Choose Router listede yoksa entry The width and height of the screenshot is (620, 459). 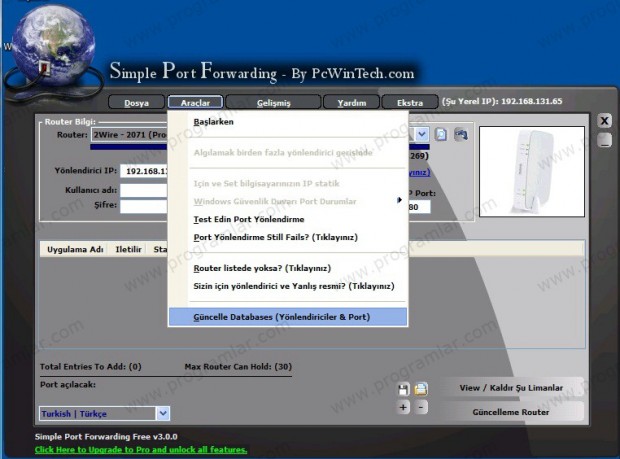(288, 268)
